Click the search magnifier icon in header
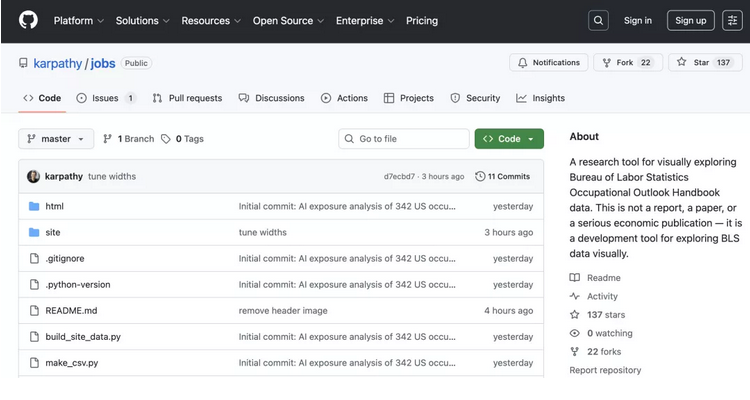The height and width of the screenshot is (400, 750). [x=598, y=21]
